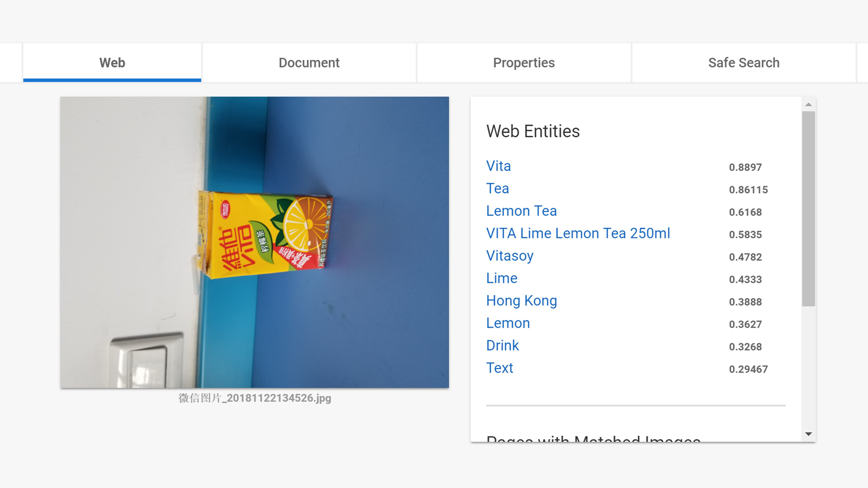Viewport: 868px width, 488px height.
Task: Click the image filename caption below the photo
Action: (x=255, y=398)
